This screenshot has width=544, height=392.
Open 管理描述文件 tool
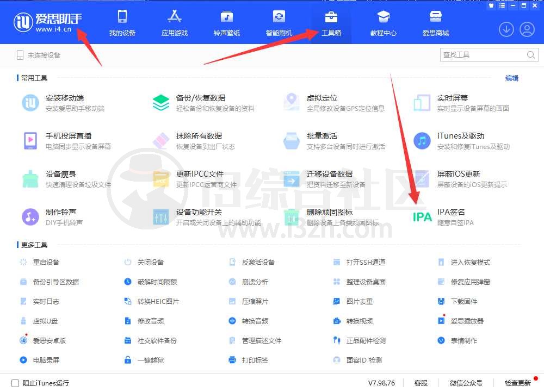coord(255,341)
